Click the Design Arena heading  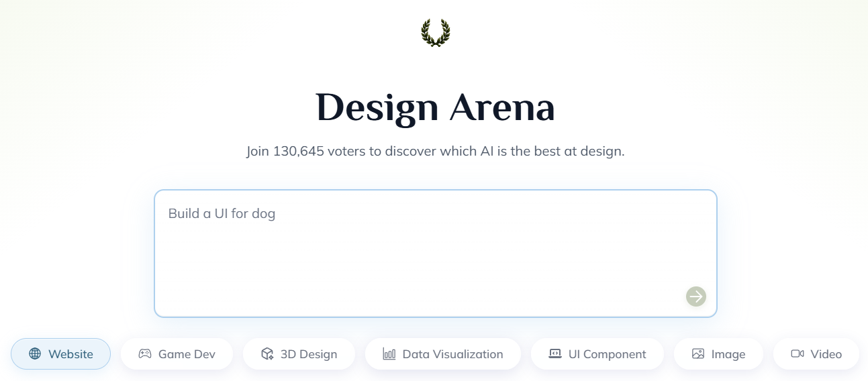pos(435,107)
